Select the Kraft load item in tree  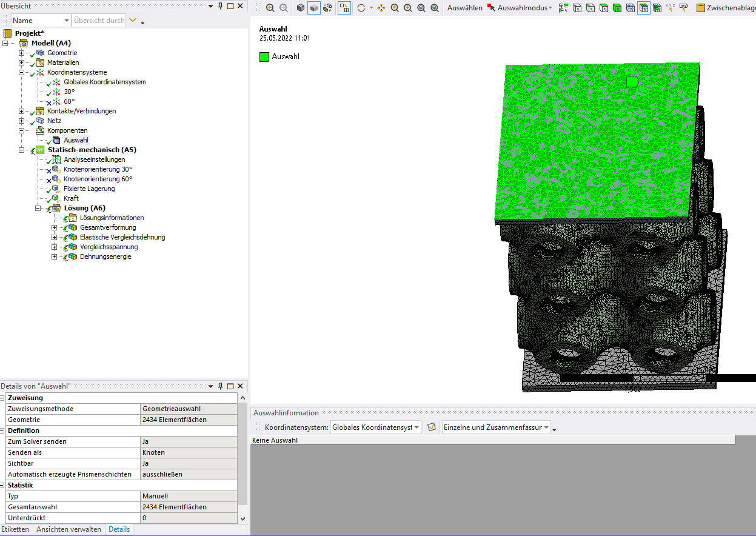(71, 198)
